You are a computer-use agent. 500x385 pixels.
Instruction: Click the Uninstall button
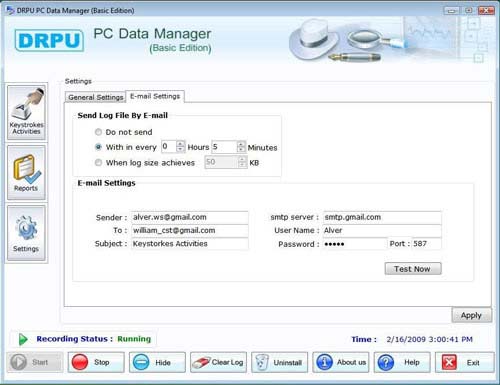tap(279, 362)
